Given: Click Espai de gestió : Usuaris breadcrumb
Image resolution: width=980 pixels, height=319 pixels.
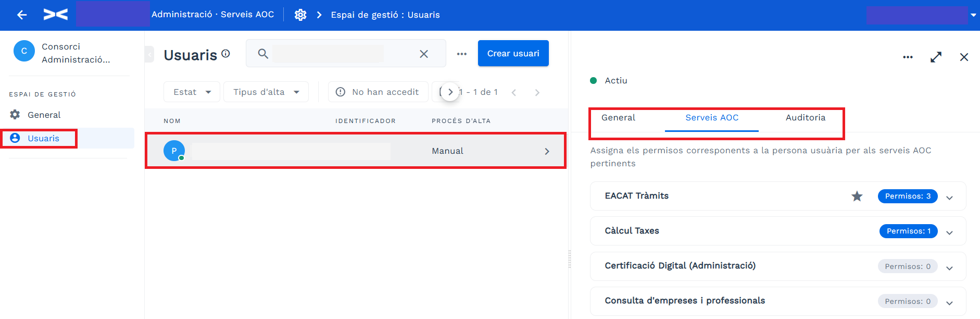Looking at the screenshot, I should point(385,15).
